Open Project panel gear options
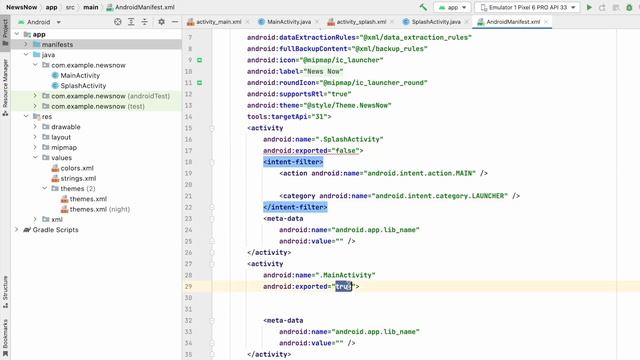The image size is (640, 360). 162,22
